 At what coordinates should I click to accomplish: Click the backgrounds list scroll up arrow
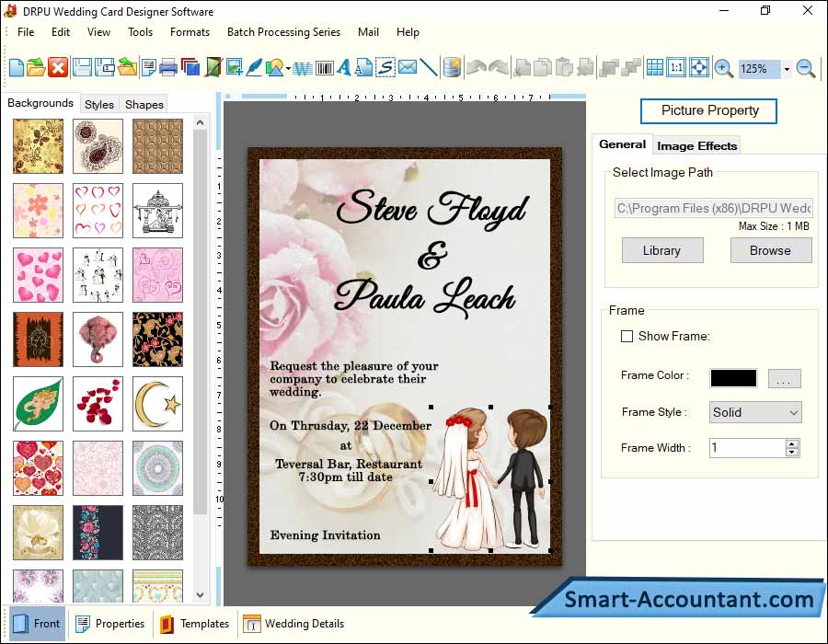tap(201, 123)
